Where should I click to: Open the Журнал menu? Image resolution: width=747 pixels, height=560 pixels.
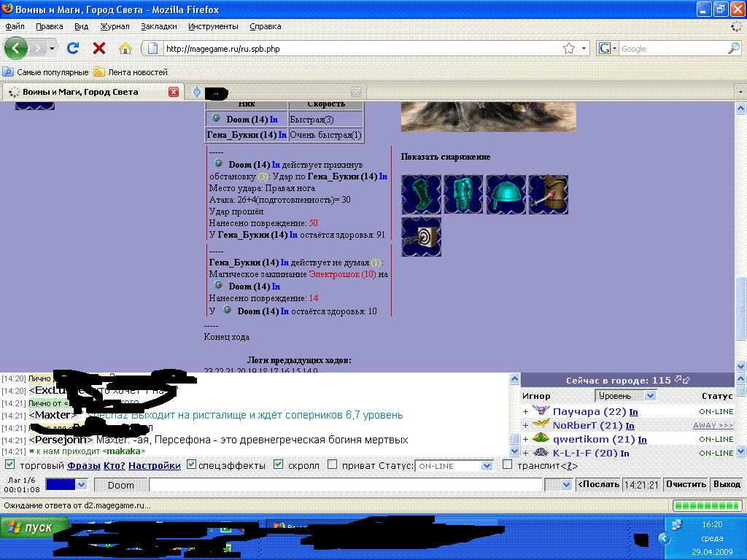[x=115, y=26]
